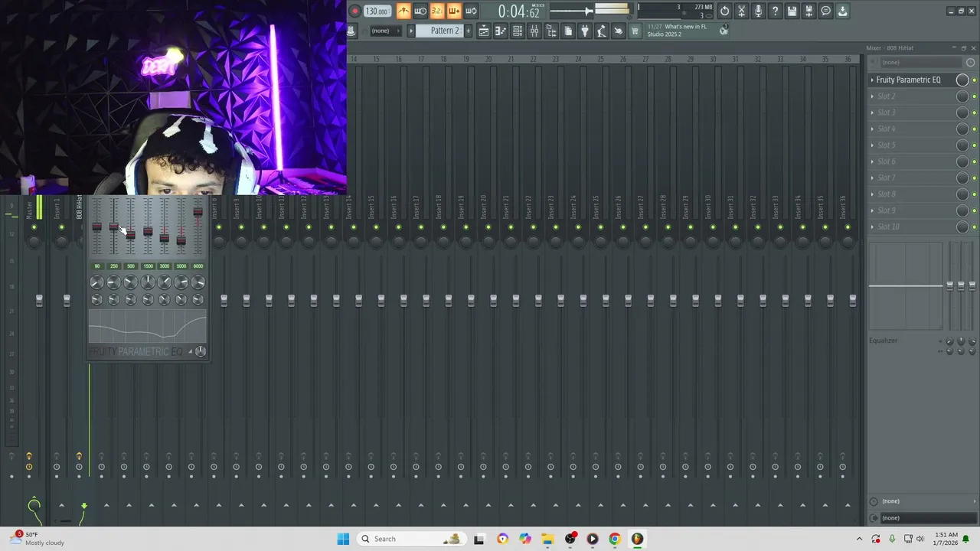Click the undo history icon
Screen dimensions: 980x551
click(x=724, y=11)
